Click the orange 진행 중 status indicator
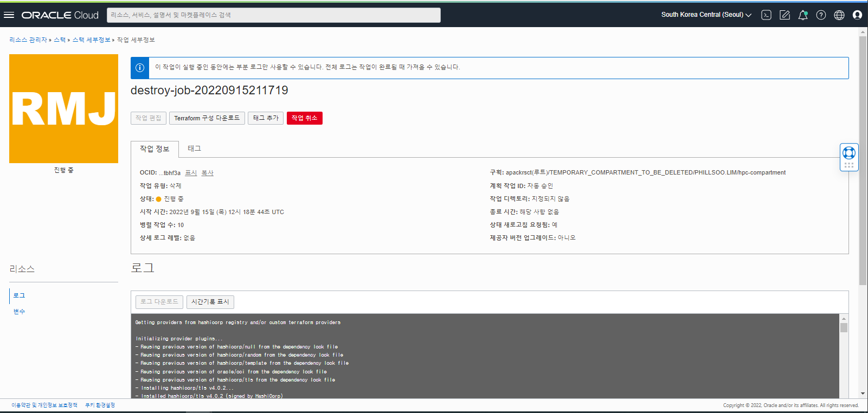 pos(158,199)
